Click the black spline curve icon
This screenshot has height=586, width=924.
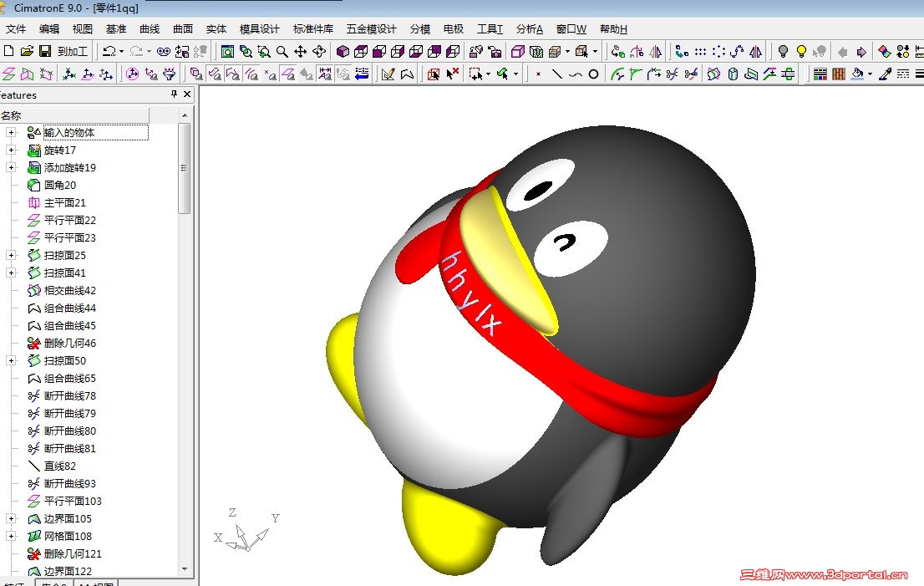pyautogui.click(x=575, y=74)
